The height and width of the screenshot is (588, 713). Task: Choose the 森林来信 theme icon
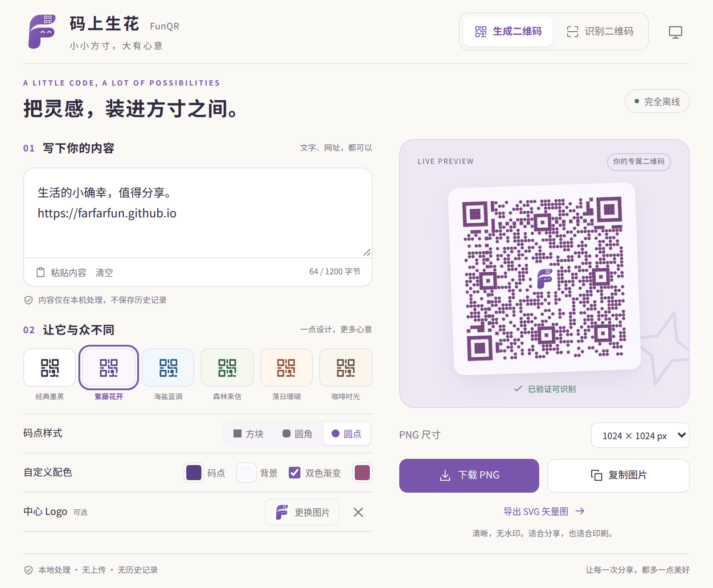pos(227,367)
